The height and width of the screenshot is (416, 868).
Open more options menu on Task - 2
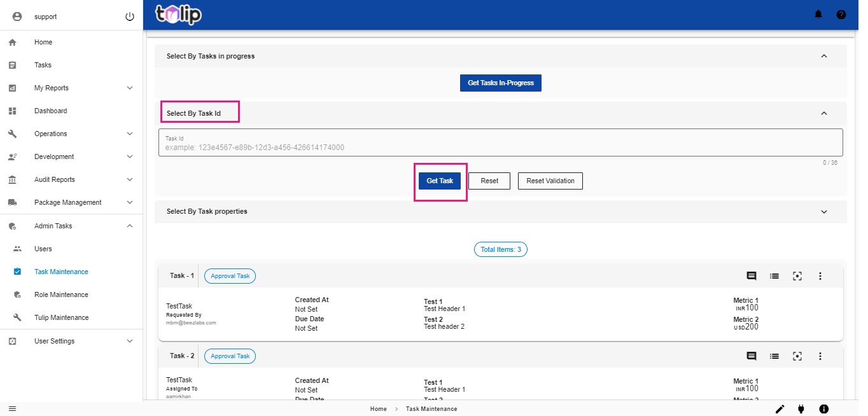pyautogui.click(x=820, y=356)
